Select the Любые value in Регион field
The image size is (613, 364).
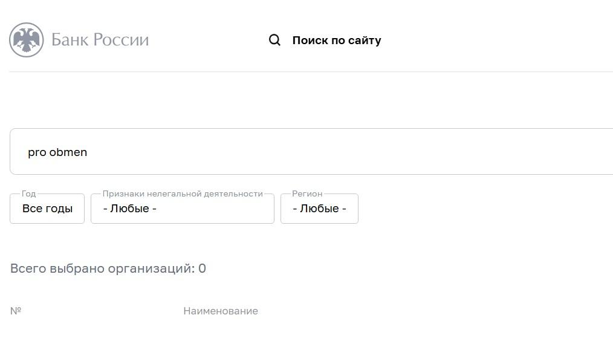319,209
